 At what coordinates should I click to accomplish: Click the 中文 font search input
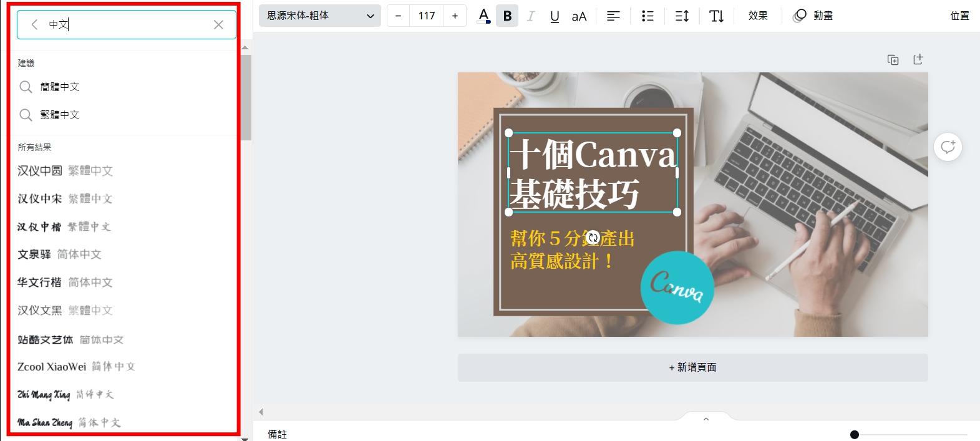tap(127, 24)
